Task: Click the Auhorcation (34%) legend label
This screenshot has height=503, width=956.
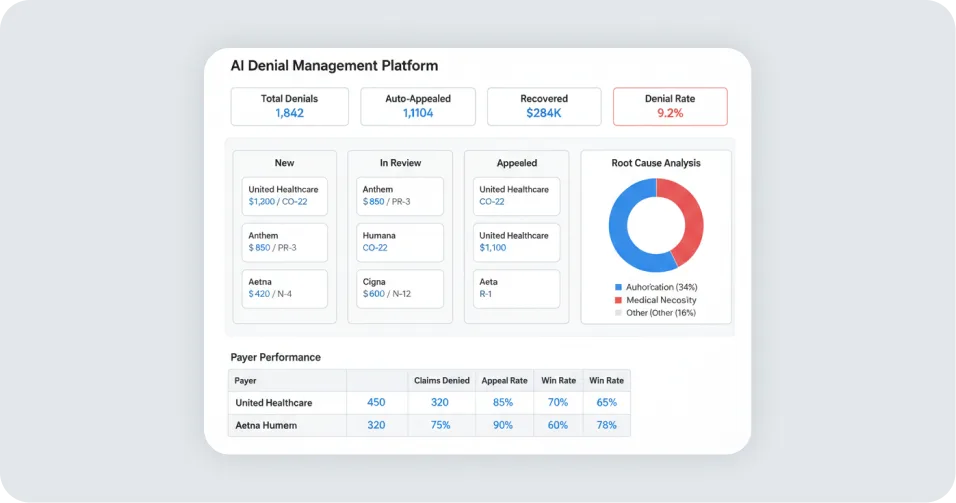Action: [662, 287]
